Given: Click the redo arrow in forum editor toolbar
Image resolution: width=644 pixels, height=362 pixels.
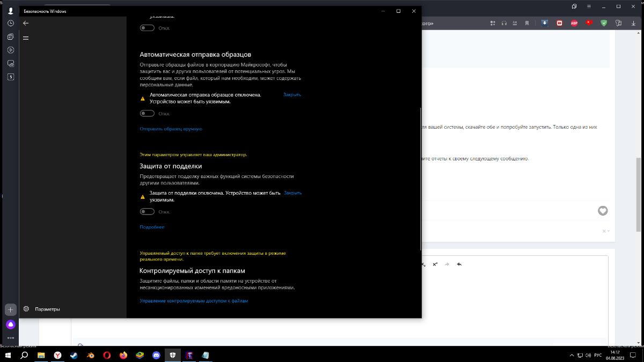Looking at the screenshot, I should pyautogui.click(x=447, y=264).
